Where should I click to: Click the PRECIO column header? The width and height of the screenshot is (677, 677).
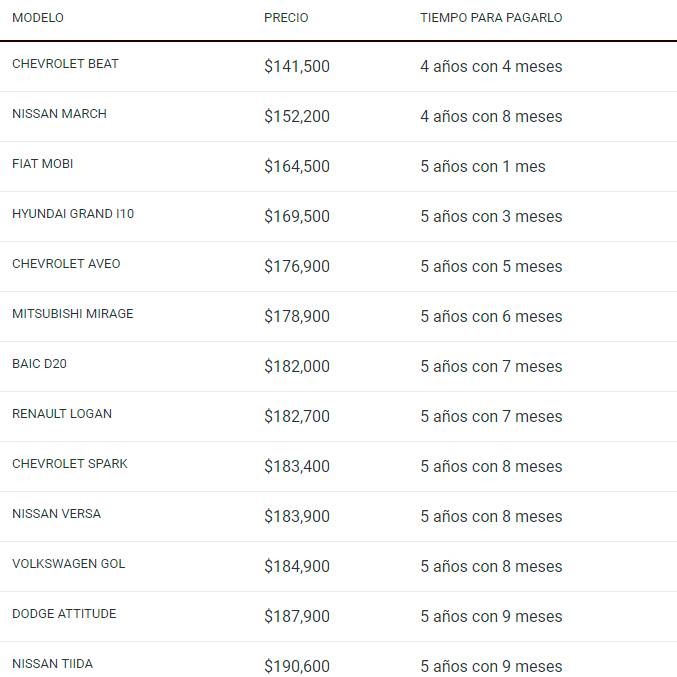pos(286,18)
